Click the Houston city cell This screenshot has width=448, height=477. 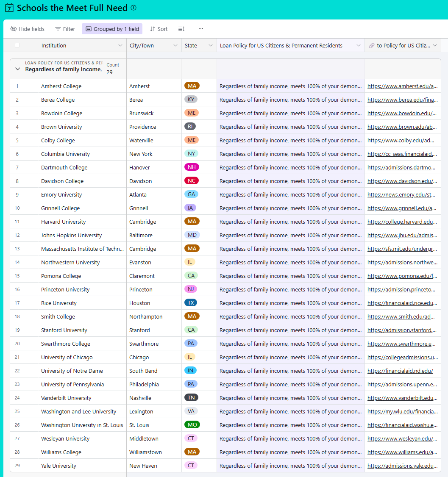pos(154,303)
